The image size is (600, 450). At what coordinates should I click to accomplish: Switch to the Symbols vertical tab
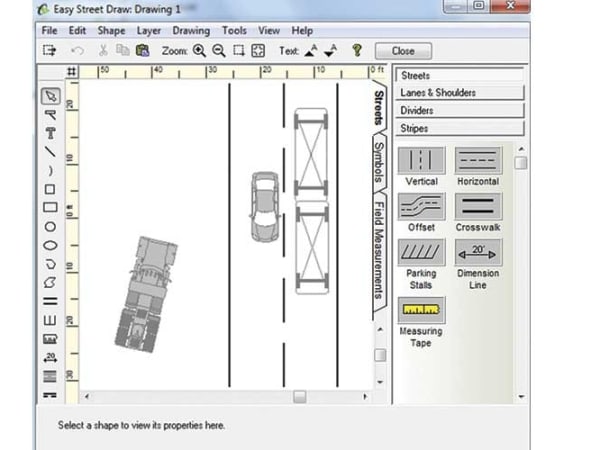tap(380, 160)
